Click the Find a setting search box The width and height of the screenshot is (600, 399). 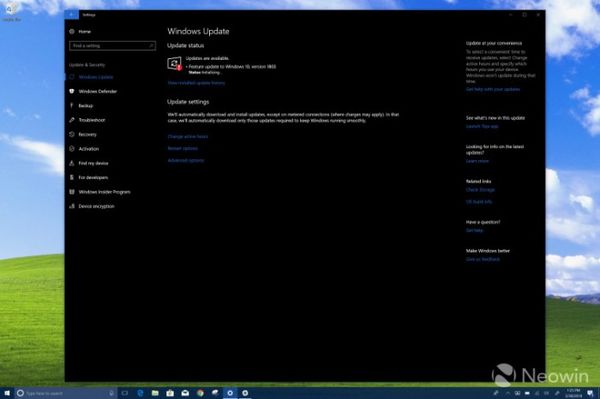(112, 46)
